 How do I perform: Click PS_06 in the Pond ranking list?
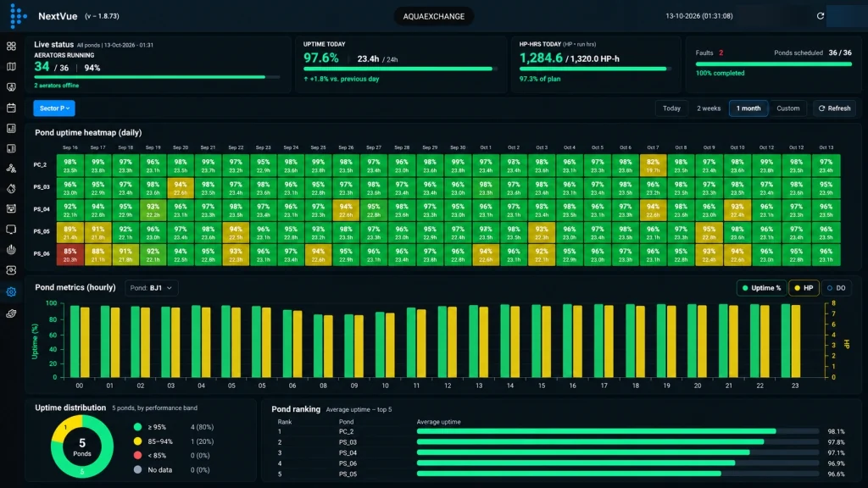point(348,463)
